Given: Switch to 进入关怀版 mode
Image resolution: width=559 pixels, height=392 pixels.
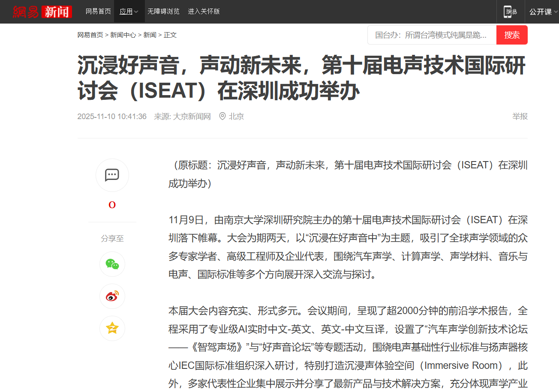Looking at the screenshot, I should [204, 12].
